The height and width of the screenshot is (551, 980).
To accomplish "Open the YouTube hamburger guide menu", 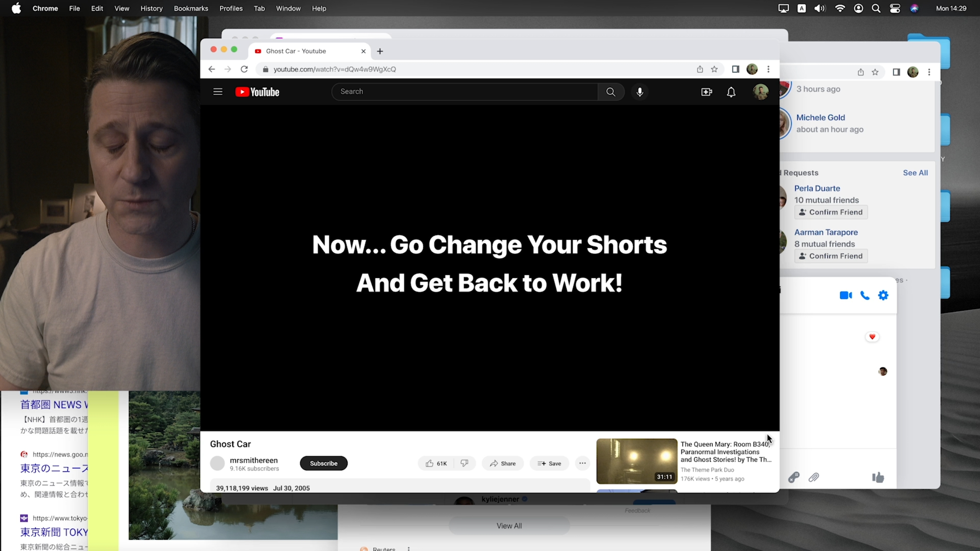I will click(218, 92).
